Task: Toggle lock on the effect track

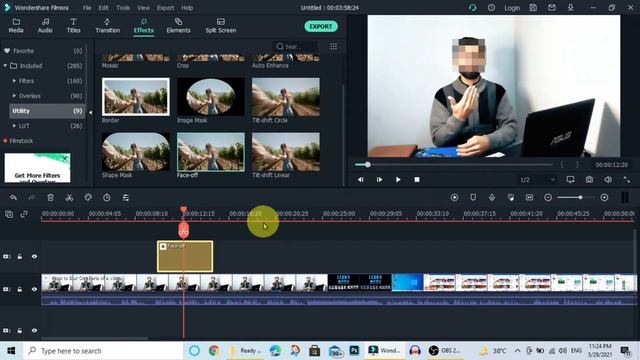Action: pos(20,256)
